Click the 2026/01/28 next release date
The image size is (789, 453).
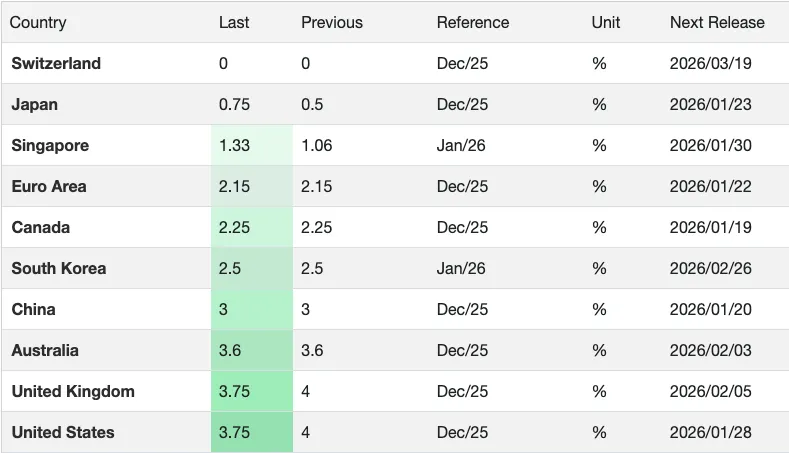(x=710, y=432)
